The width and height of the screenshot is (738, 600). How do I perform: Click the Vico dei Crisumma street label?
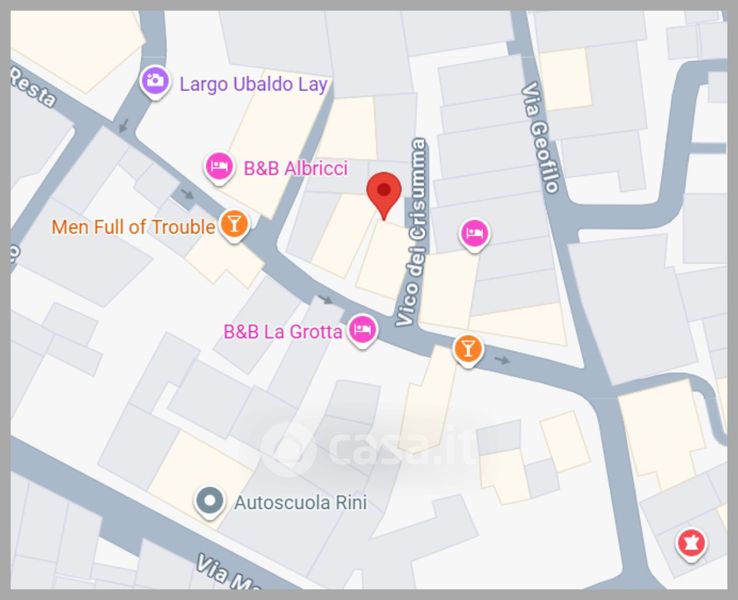412,232
